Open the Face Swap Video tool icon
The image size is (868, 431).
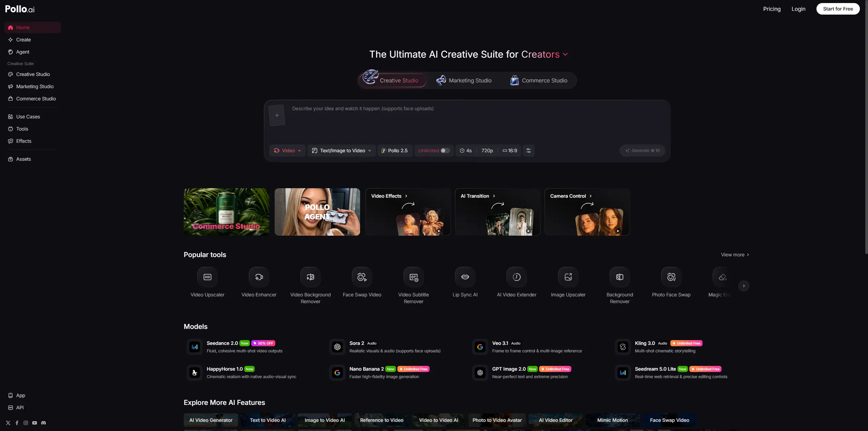coord(362,277)
